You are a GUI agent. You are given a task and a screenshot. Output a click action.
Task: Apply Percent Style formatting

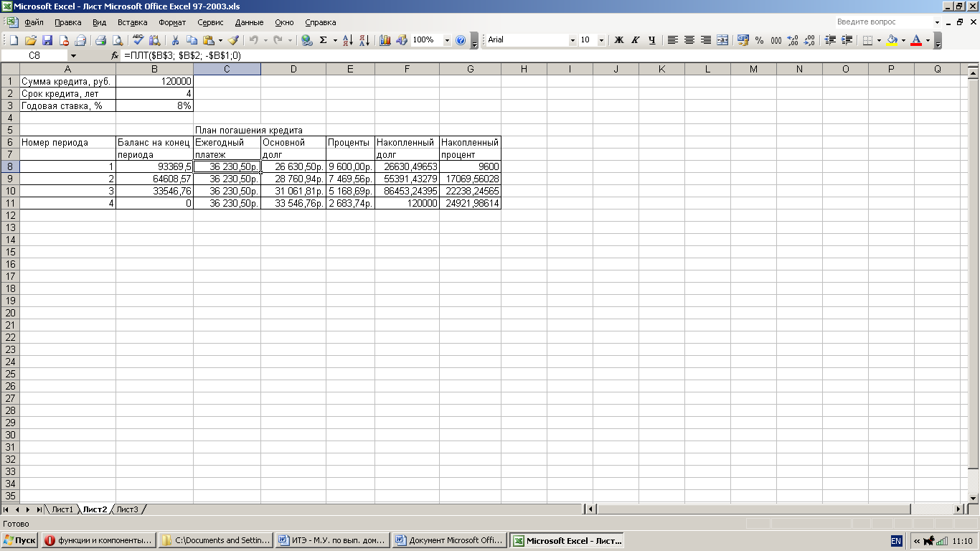[759, 40]
